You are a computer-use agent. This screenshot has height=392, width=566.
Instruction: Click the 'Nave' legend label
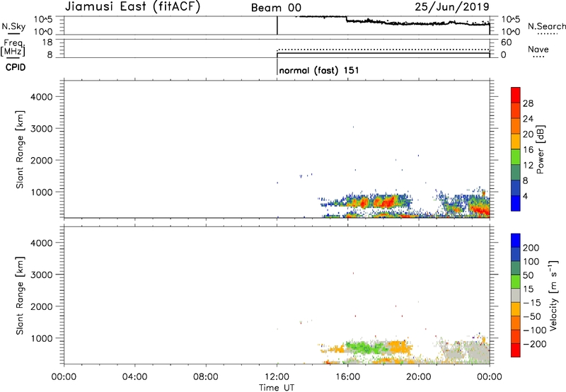(x=538, y=50)
